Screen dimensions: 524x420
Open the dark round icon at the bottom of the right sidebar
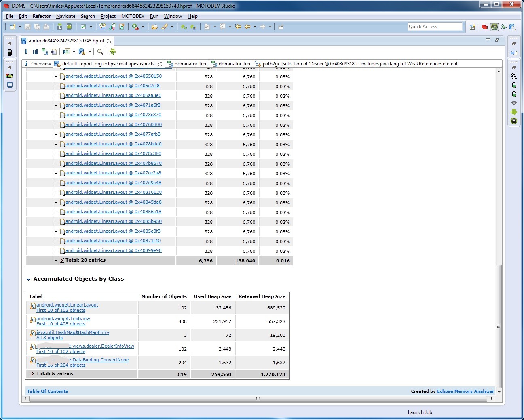coord(514,121)
